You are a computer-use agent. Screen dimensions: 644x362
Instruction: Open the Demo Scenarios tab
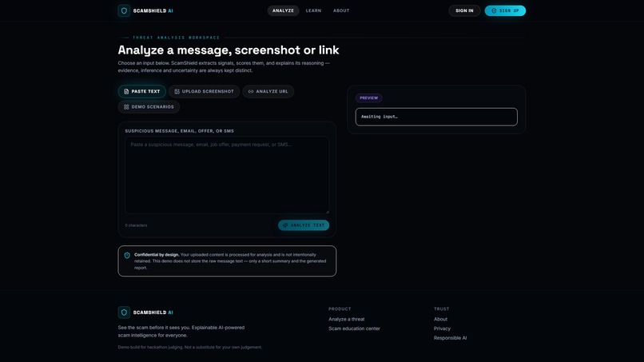coord(149,107)
